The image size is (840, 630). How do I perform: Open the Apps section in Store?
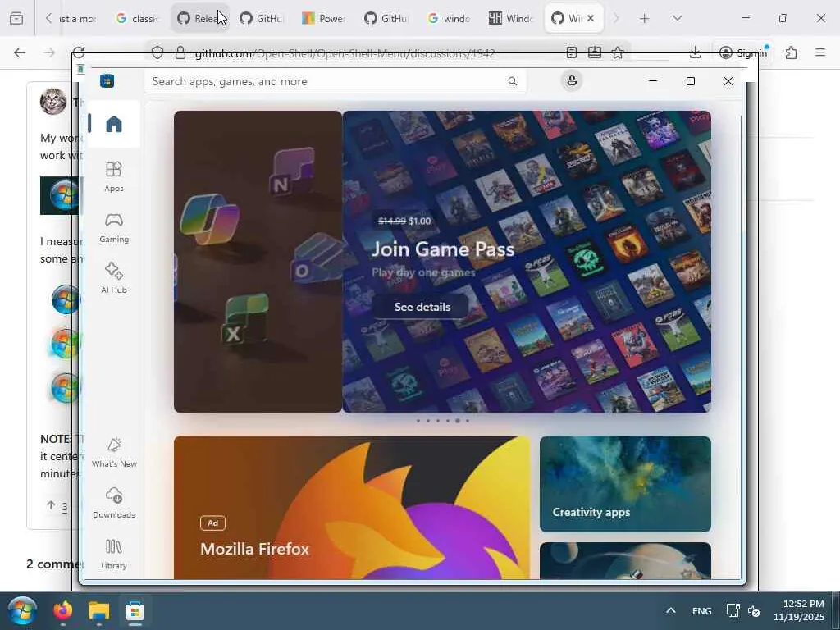tap(114, 176)
